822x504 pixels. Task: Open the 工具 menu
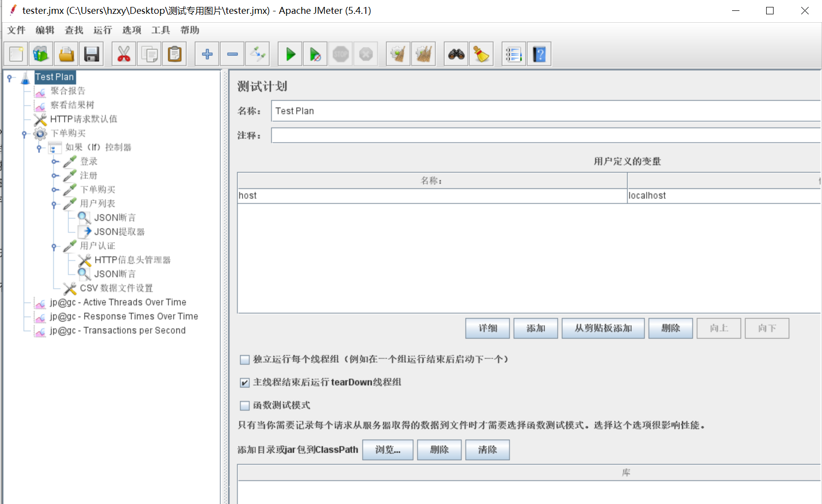point(161,30)
